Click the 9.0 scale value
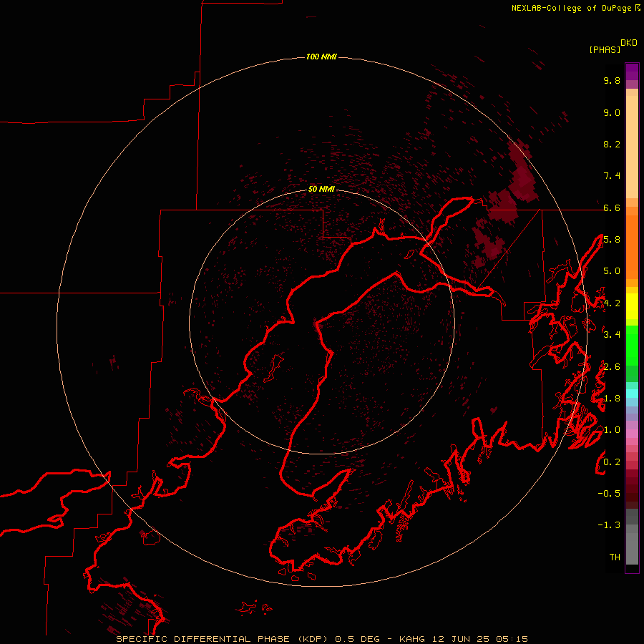The image size is (644, 644). tap(612, 112)
